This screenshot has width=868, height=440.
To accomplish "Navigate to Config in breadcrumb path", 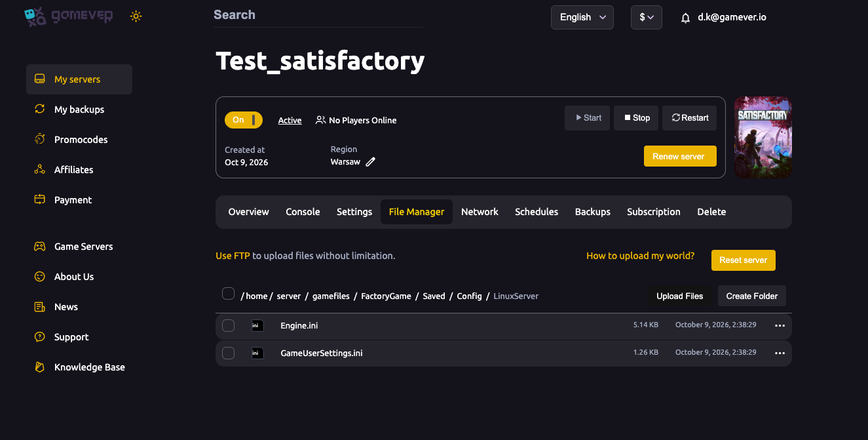I will pyautogui.click(x=469, y=296).
